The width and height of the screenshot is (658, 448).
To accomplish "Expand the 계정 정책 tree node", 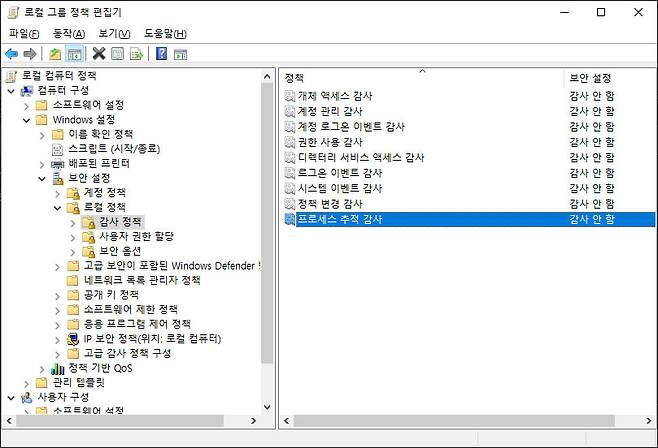I will click(57, 193).
